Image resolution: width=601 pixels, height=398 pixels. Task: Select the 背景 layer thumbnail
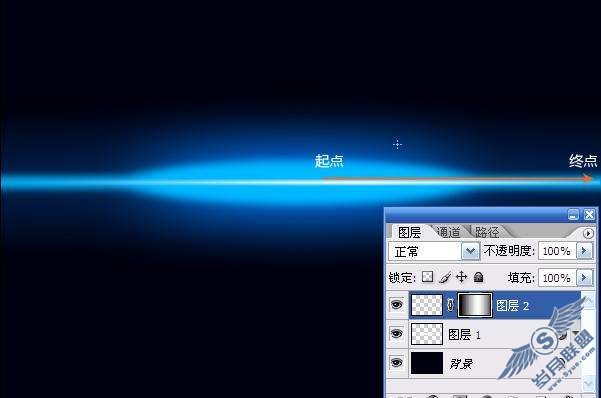click(x=427, y=363)
